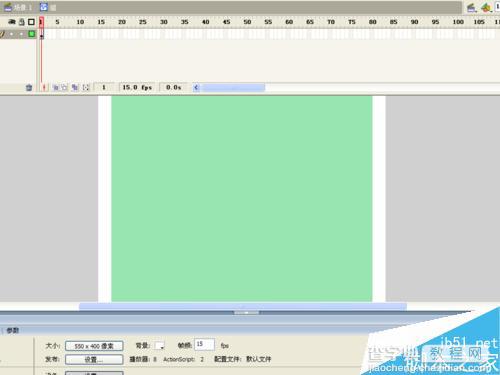Viewport: 500px width, 375px height.
Task: Toggle the layer's green outline square
Action: pos(32,34)
